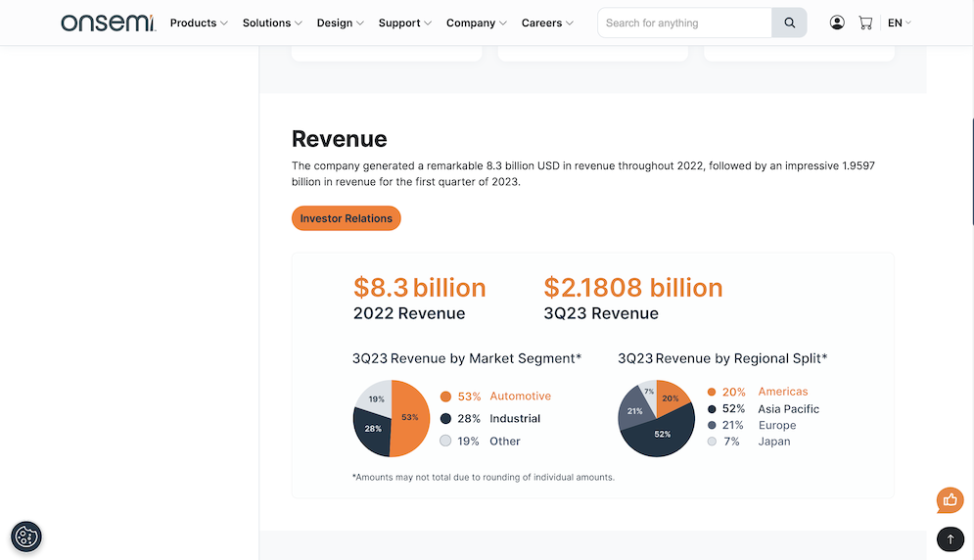974x560 pixels.
Task: Click the 2022 Revenue label
Action: (409, 313)
